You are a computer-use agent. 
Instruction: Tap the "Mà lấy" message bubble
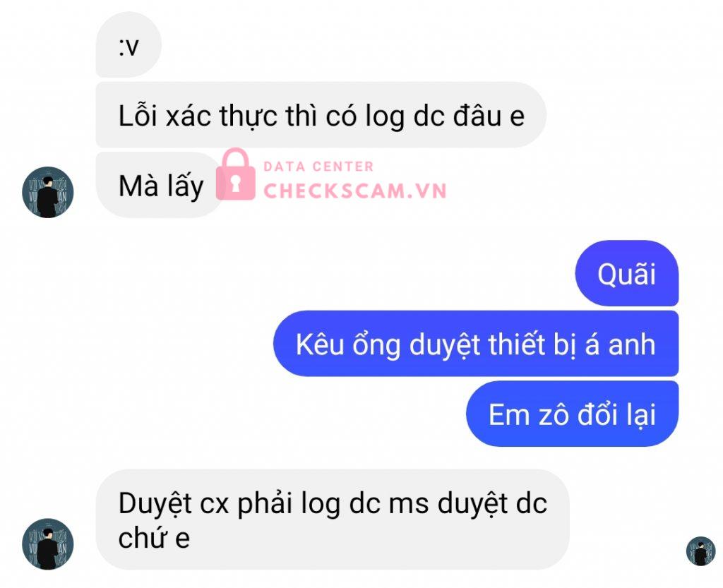pos(160,185)
